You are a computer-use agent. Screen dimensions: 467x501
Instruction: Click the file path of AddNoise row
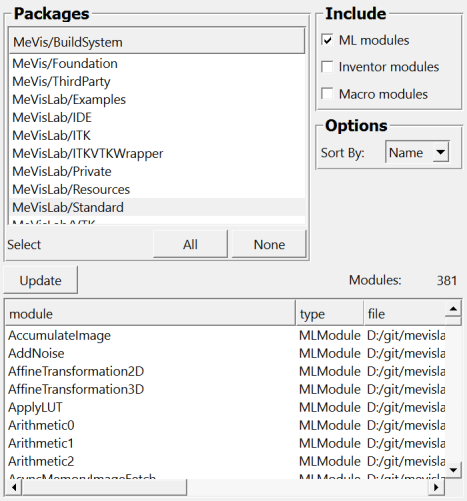pyautogui.click(x=406, y=353)
